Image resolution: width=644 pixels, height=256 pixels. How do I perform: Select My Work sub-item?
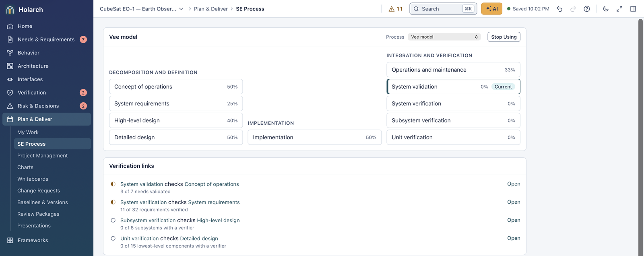[52, 132]
